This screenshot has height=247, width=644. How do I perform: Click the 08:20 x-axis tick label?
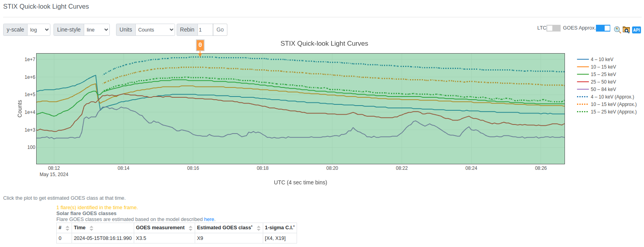332,168
